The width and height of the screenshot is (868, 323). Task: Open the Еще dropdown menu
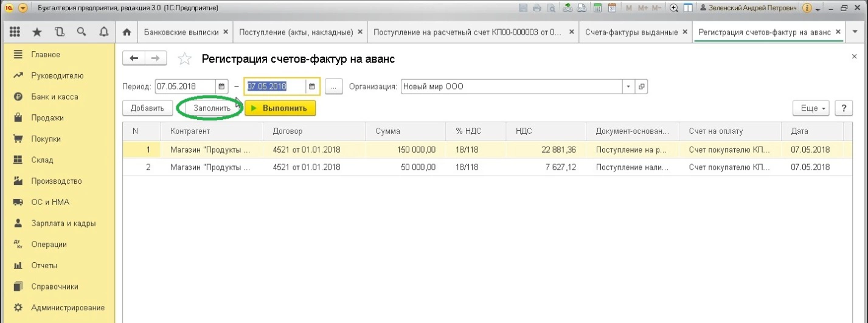pos(811,108)
